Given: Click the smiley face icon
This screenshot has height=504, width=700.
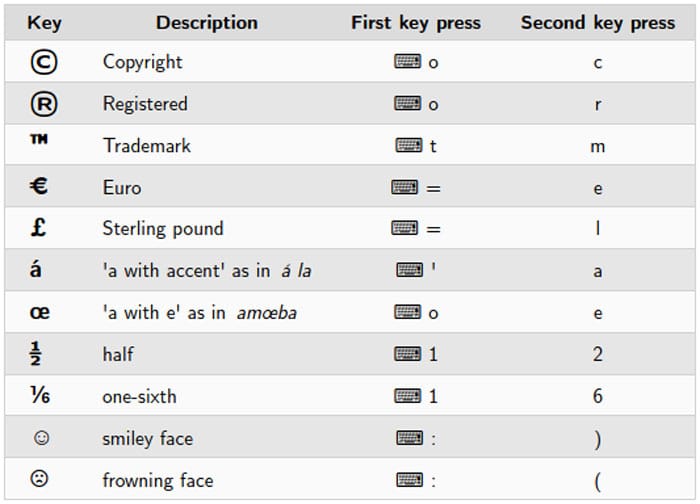Looking at the screenshot, I should click(41, 439).
